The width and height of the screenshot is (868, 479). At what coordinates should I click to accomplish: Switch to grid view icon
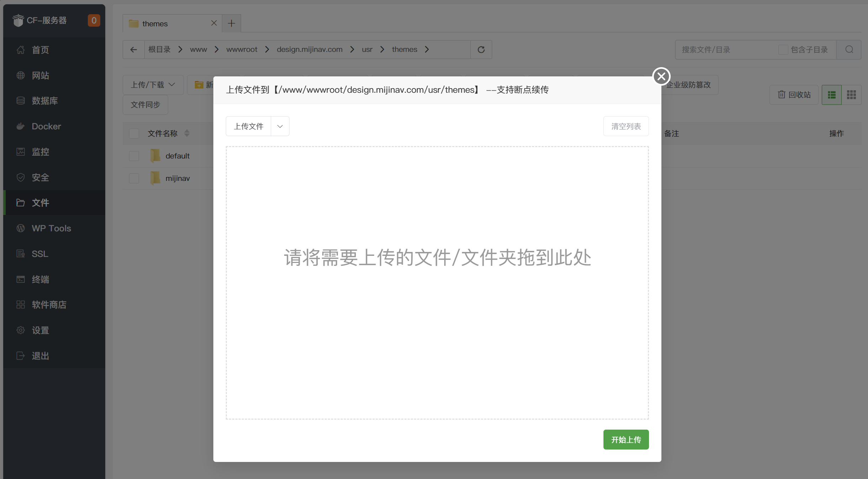click(x=851, y=95)
